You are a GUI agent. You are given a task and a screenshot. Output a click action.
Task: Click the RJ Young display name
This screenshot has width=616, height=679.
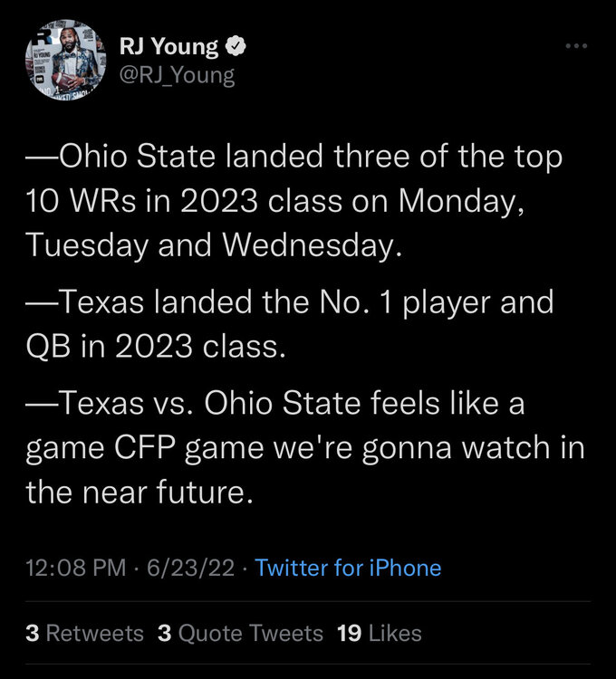coord(168,45)
